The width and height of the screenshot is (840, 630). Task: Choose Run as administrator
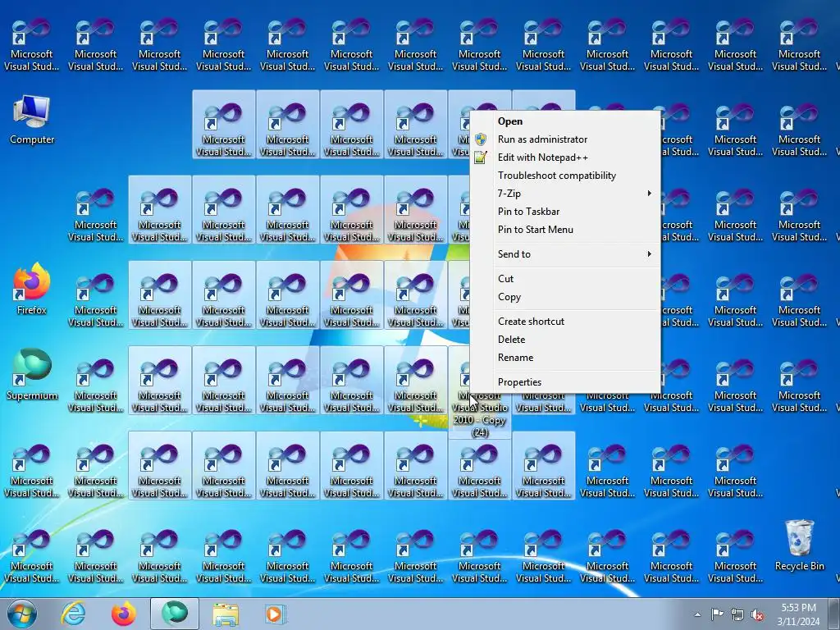coord(565,139)
